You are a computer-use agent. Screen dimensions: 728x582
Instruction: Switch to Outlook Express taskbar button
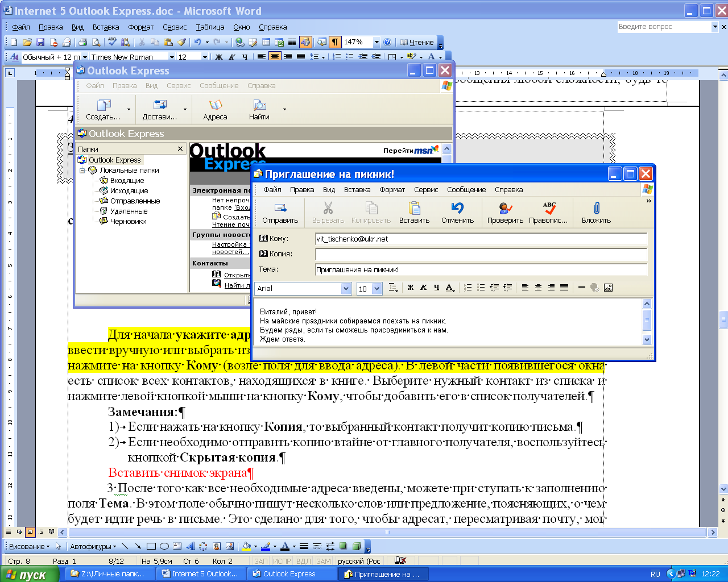point(292,574)
